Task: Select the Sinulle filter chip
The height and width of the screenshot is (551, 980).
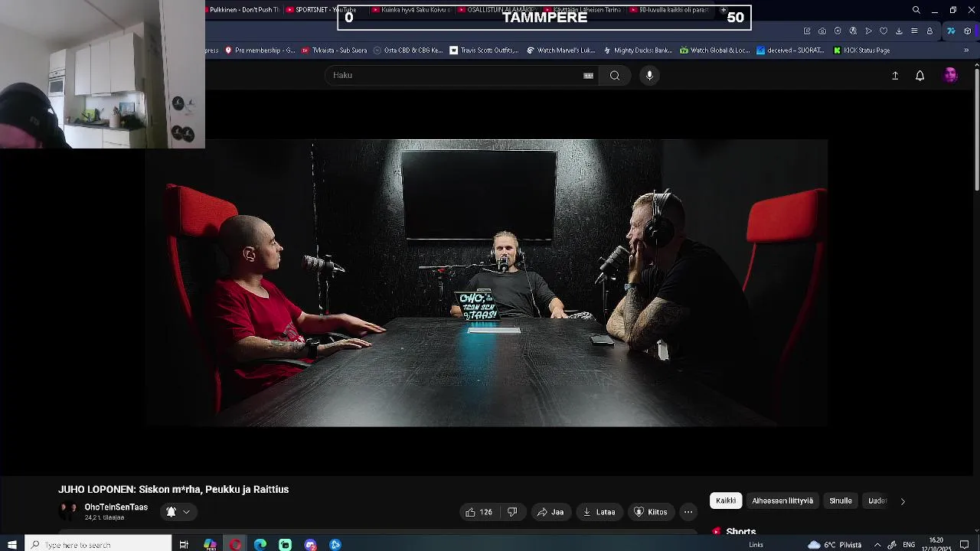Action: [840, 500]
